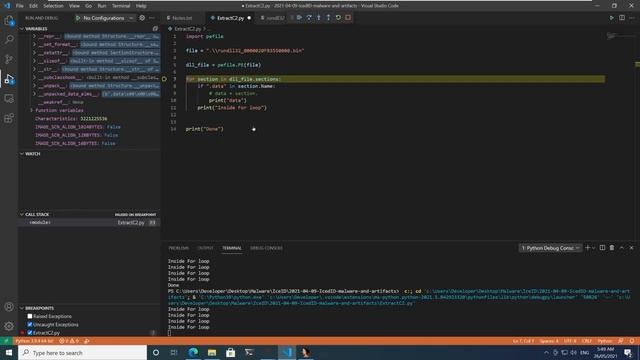640x360 pixels.
Task: Open the Python Debug Console terminal dropdown
Action: 550,248
